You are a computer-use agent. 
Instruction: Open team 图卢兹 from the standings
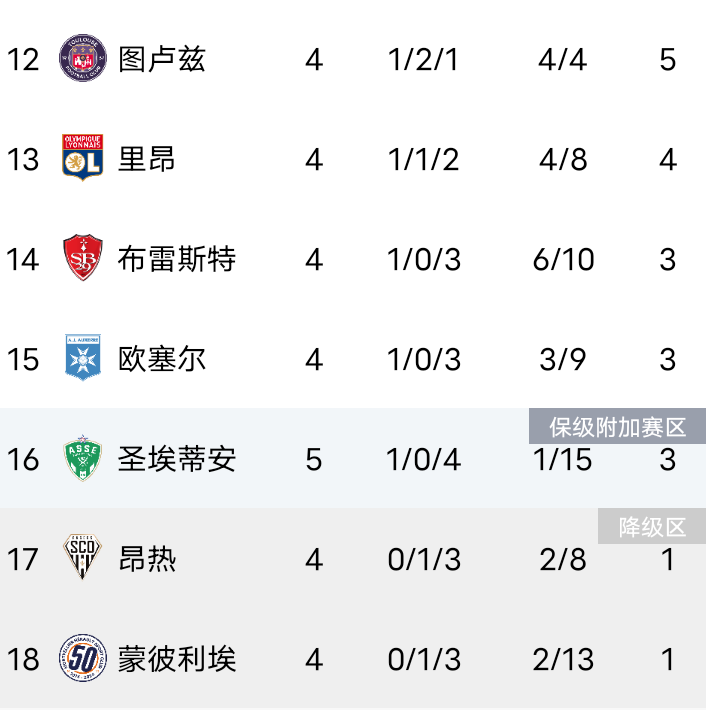162,59
